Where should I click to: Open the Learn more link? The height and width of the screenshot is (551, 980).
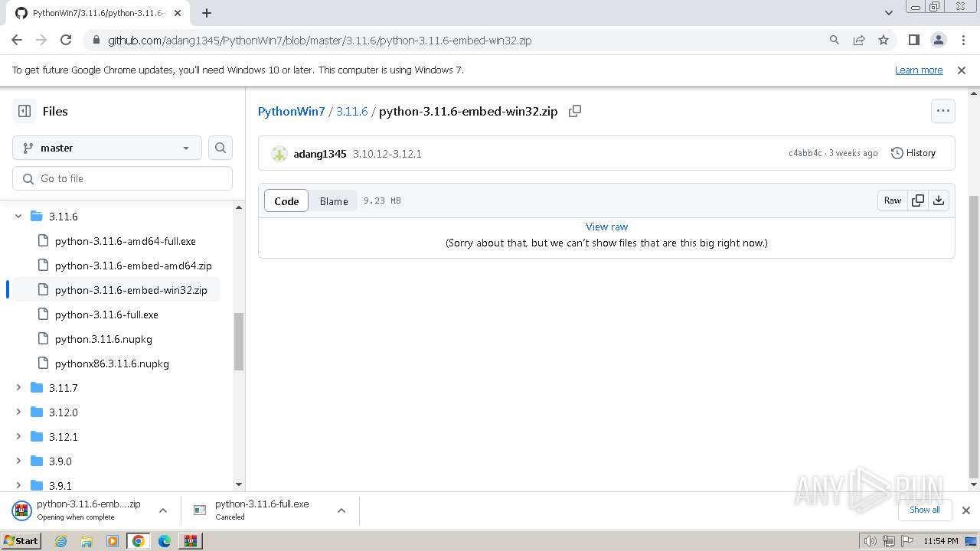point(919,70)
